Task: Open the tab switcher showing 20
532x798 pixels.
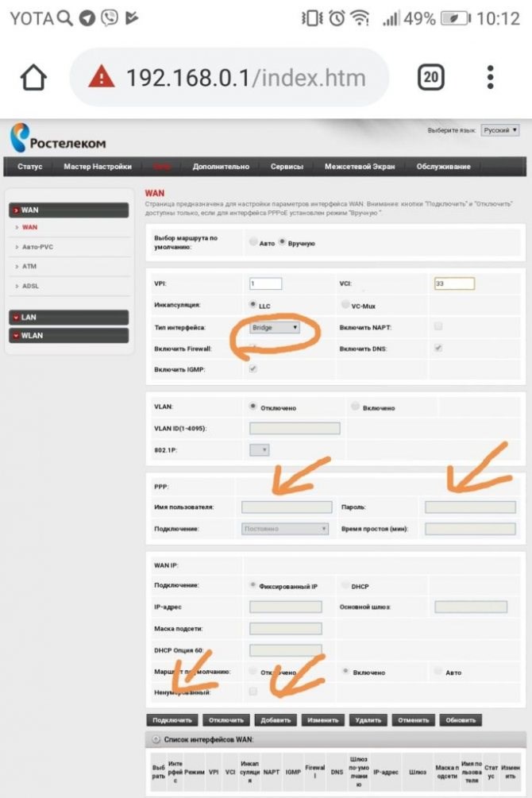Action: click(430, 77)
